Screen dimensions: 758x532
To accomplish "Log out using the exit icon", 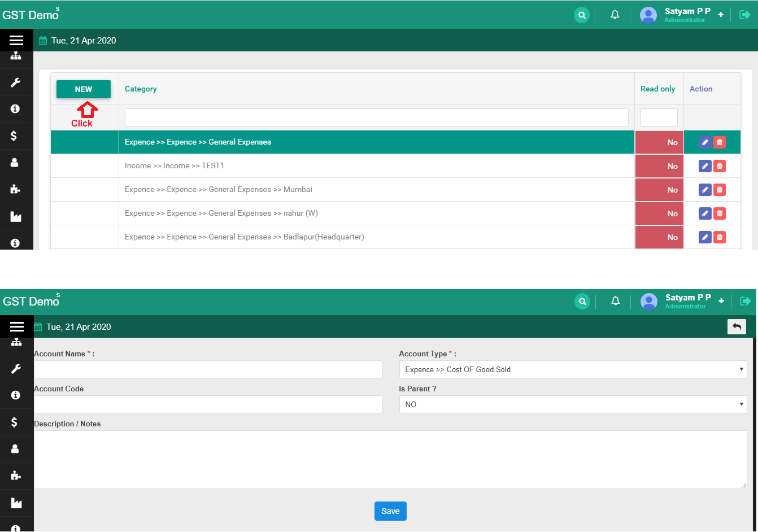I will pyautogui.click(x=746, y=15).
